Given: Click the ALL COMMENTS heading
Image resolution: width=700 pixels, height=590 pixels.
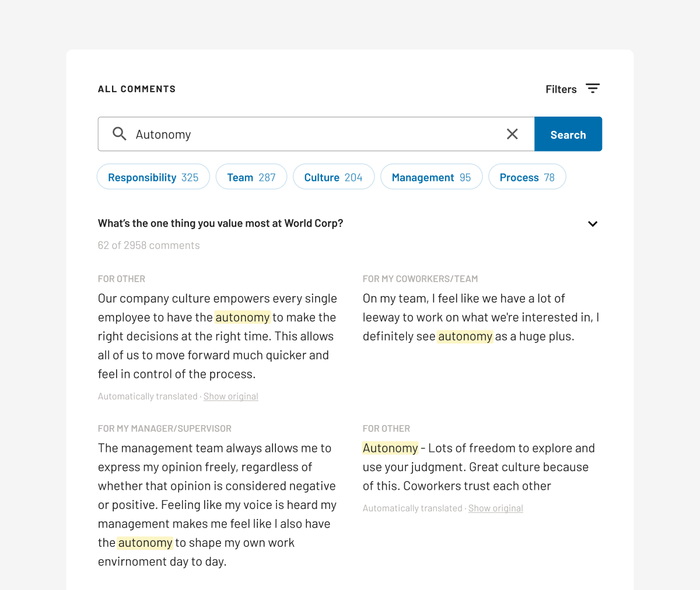Looking at the screenshot, I should 136,89.
